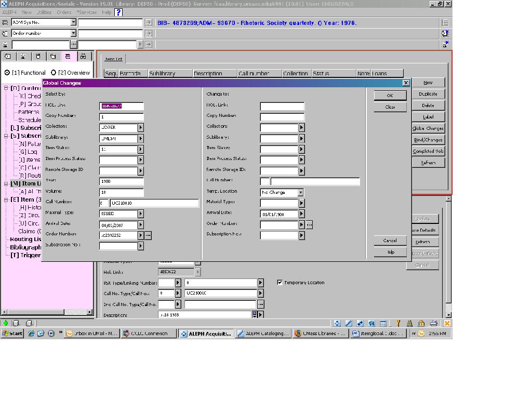Click the go arrow next to ADM Sys No. field
This screenshot has width=532, height=399.
[x=149, y=22]
